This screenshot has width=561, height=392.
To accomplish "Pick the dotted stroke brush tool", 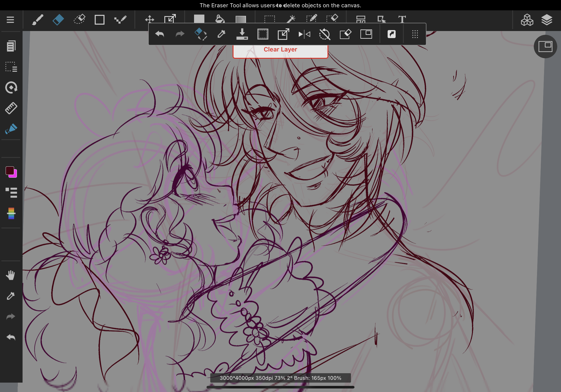I will point(120,20).
